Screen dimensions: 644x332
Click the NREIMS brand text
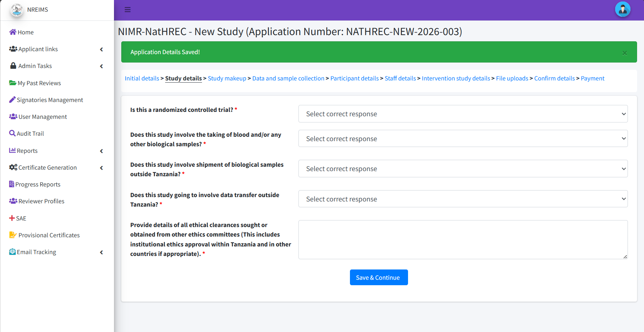(38, 10)
